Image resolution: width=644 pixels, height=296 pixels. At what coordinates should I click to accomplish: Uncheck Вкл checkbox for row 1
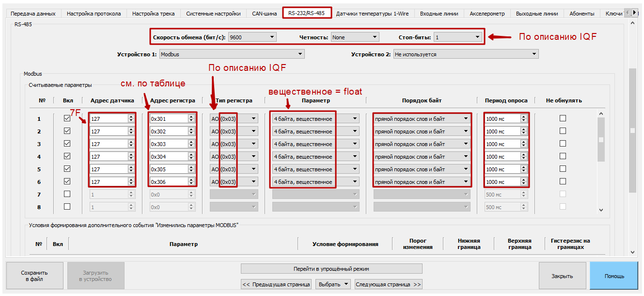pyautogui.click(x=67, y=118)
